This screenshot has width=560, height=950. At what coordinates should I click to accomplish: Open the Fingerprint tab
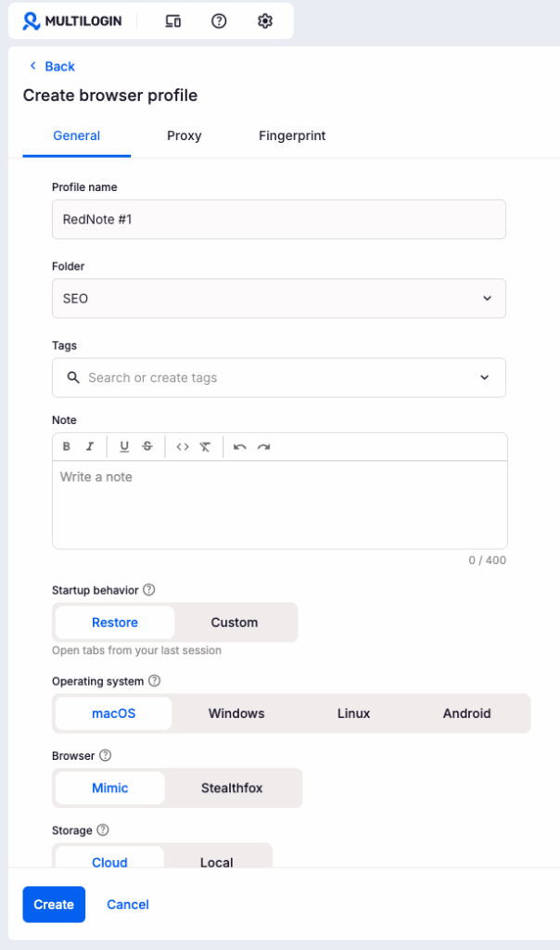point(292,135)
